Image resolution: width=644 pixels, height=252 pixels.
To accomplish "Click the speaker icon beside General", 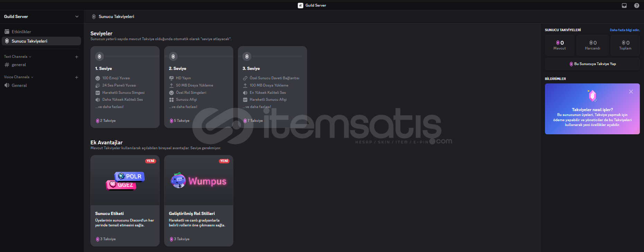I will [7, 85].
